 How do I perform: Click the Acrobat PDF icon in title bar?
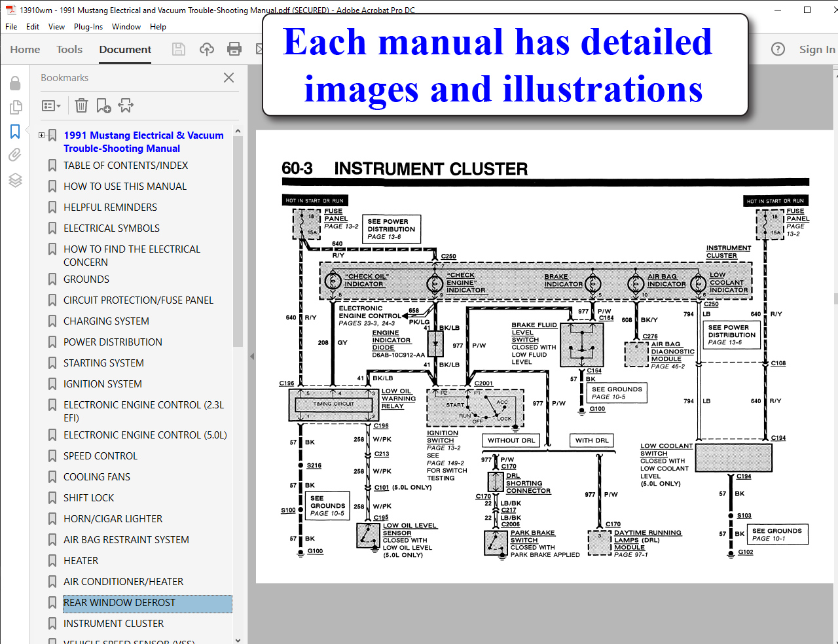tap(10, 10)
